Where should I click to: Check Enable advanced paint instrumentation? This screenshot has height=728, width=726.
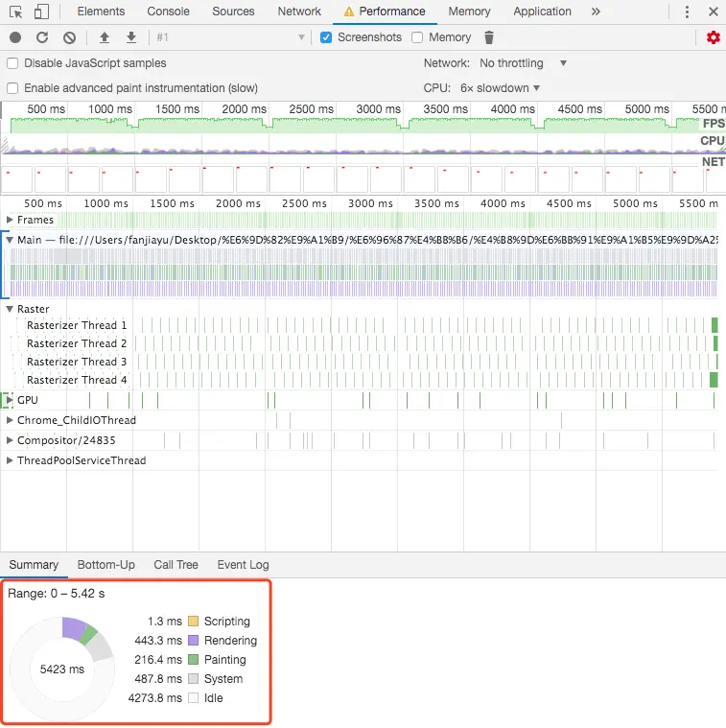[x=12, y=88]
